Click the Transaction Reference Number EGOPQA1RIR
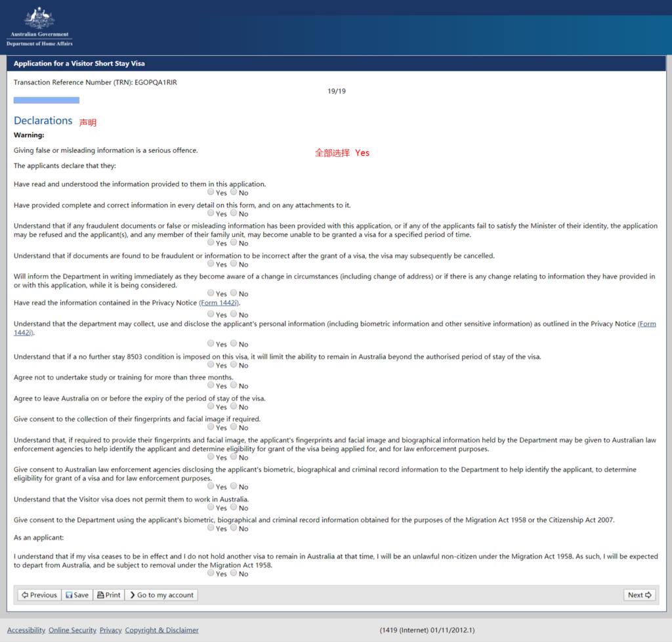The height and width of the screenshot is (642, 672). click(x=156, y=82)
